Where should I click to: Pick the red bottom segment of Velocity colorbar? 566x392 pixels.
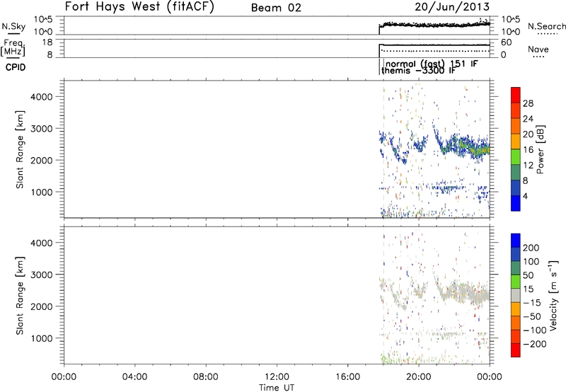516,350
